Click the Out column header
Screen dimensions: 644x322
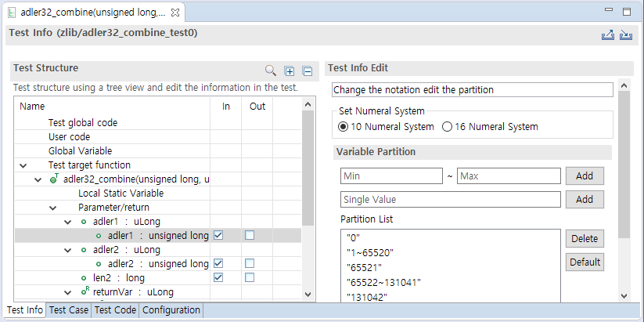257,107
